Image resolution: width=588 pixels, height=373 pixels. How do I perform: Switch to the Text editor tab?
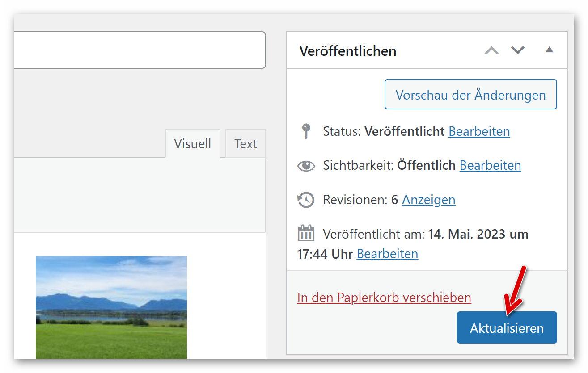click(x=245, y=144)
